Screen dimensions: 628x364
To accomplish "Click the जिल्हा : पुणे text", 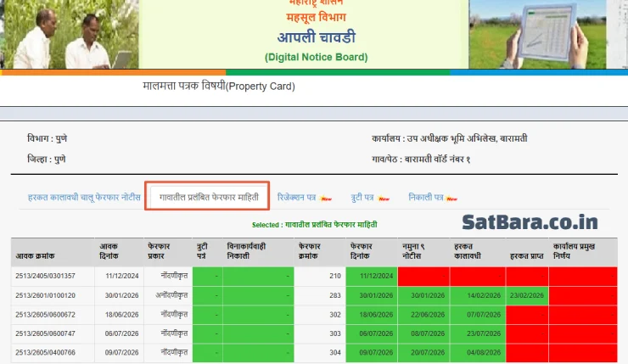I will pos(46,159).
